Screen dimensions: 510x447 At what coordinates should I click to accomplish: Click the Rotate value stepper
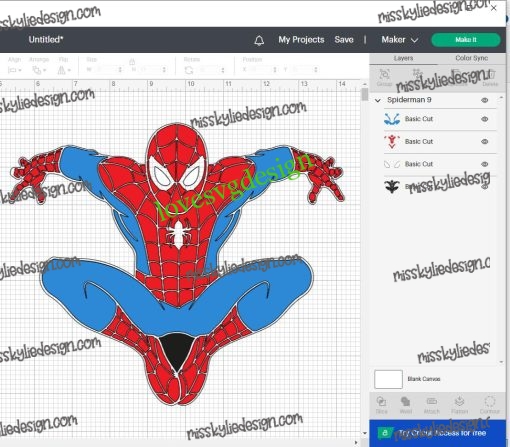[x=223, y=70]
